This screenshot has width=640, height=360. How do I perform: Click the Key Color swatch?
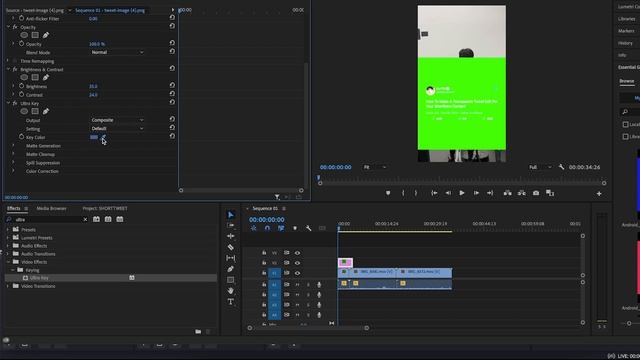(94, 137)
